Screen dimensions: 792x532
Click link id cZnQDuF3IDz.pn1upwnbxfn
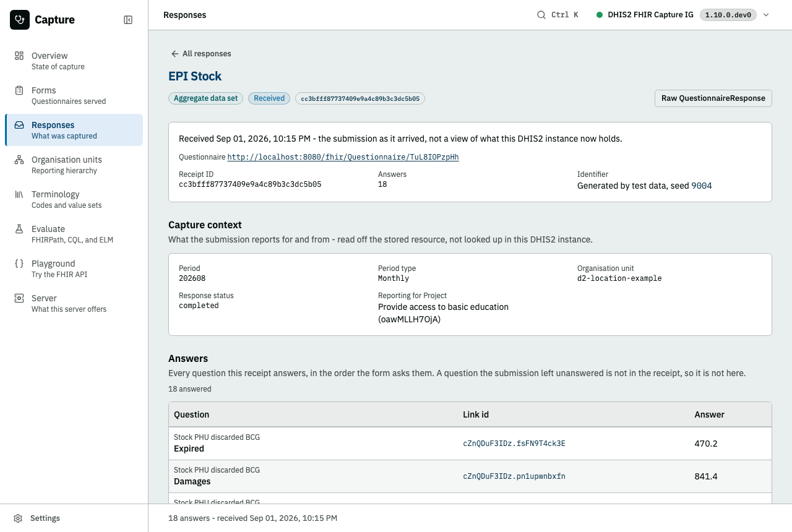point(514,476)
